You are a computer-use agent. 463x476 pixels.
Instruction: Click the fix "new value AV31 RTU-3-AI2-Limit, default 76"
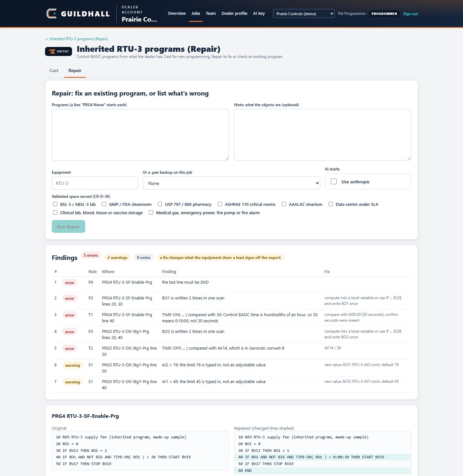pyautogui.click(x=361, y=365)
